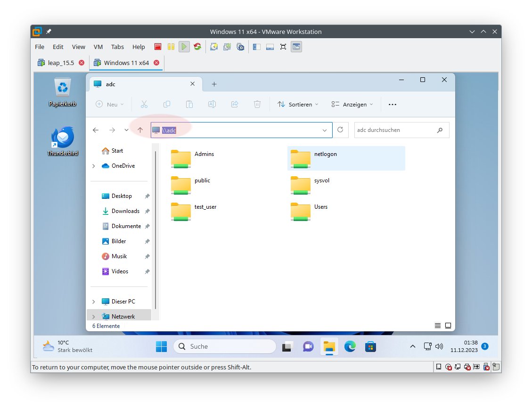Image resolution: width=532 pixels, height=409 pixels.
Task: Take a VM snapshot via toolbar icon
Action: (x=214, y=47)
